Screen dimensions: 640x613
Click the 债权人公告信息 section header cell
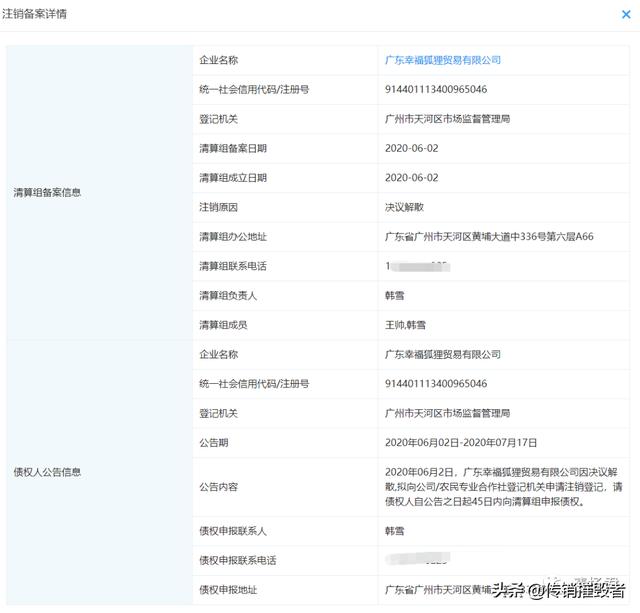[x=99, y=472]
